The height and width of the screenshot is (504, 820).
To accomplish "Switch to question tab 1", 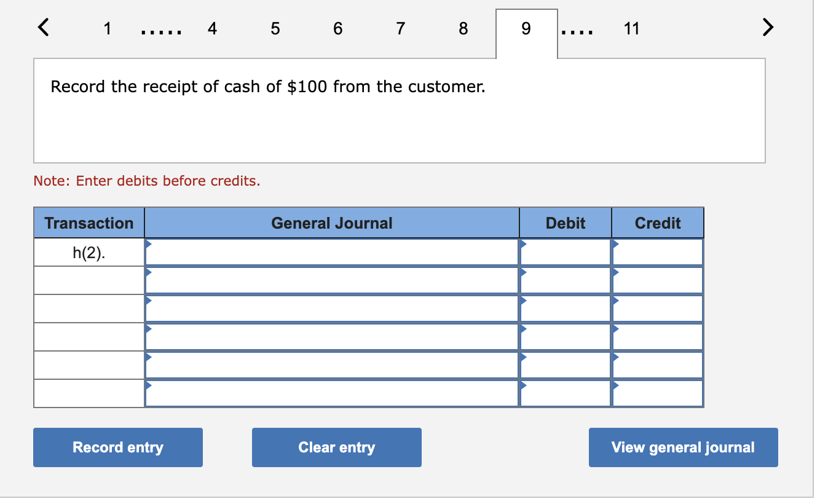I will pyautogui.click(x=108, y=28).
